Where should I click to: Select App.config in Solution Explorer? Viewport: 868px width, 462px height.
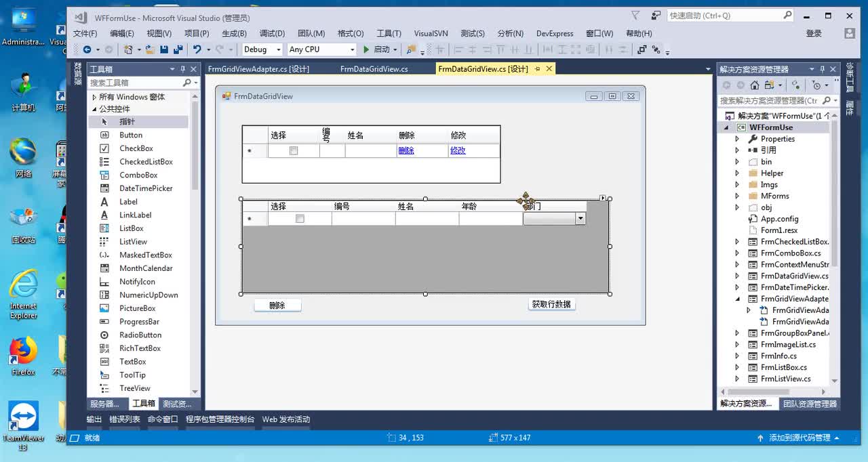click(779, 219)
